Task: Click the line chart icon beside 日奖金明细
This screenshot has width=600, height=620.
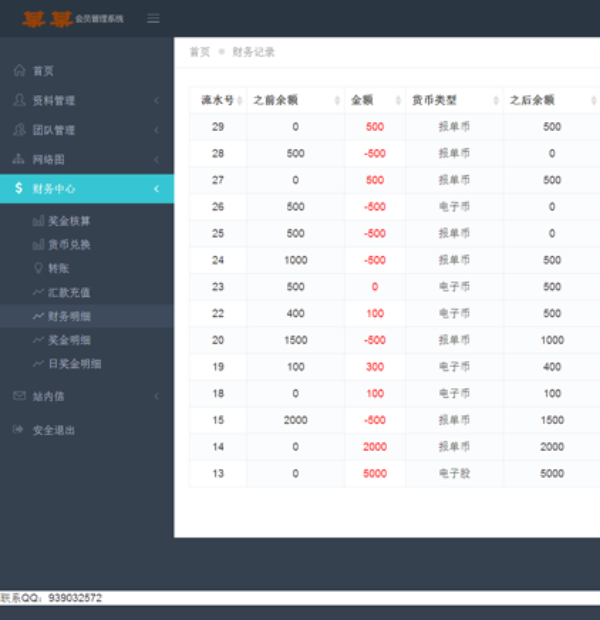Action: [38, 363]
